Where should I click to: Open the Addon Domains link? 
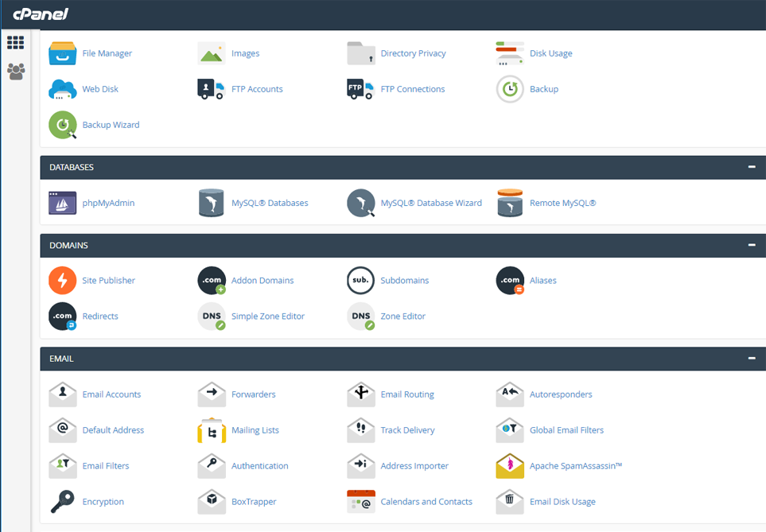(x=262, y=281)
